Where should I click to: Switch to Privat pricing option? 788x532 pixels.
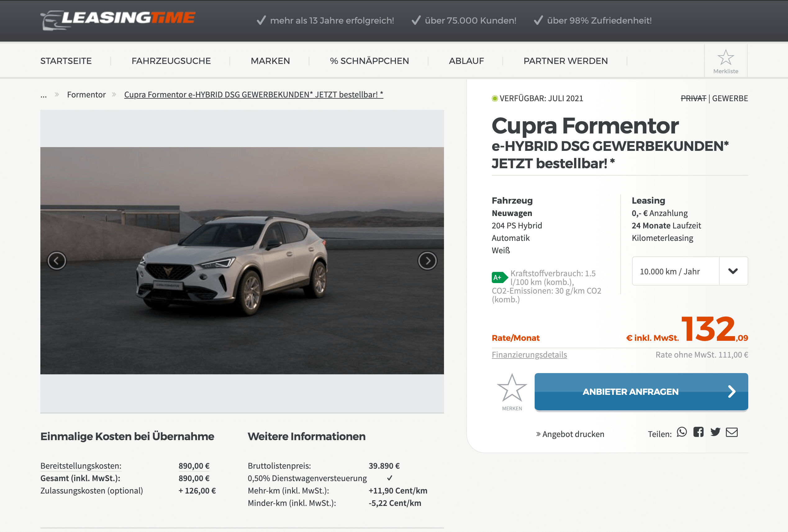click(x=693, y=98)
